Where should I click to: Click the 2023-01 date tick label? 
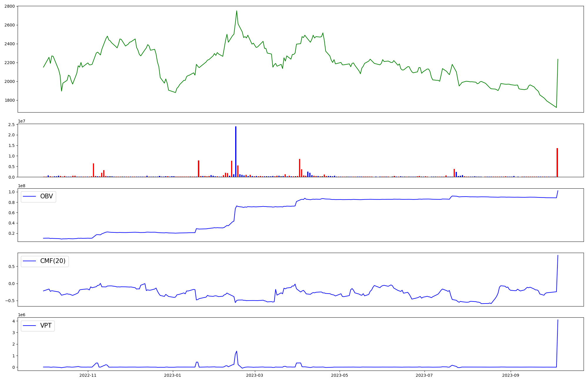[173, 375]
